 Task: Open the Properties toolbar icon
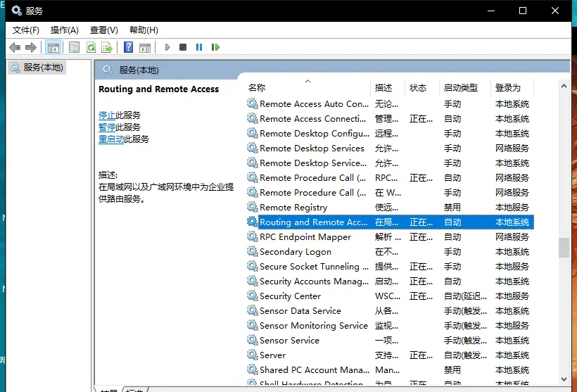[74, 47]
